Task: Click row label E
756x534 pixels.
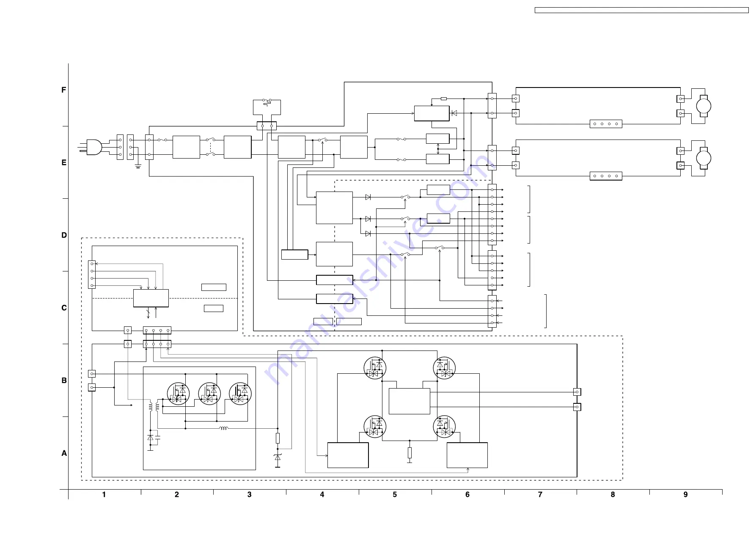Action: [x=64, y=162]
